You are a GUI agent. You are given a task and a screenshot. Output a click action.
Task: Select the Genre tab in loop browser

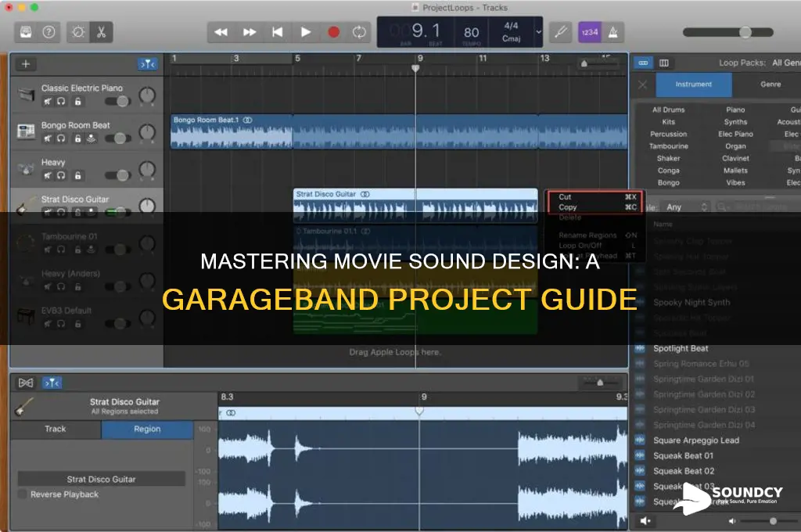tap(770, 84)
